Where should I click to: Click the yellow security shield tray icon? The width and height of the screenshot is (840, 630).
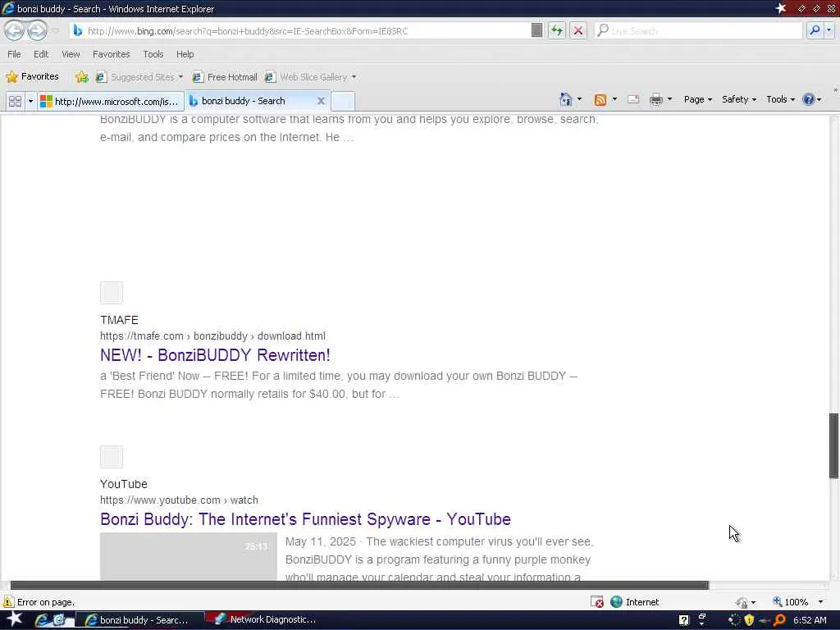click(x=748, y=620)
